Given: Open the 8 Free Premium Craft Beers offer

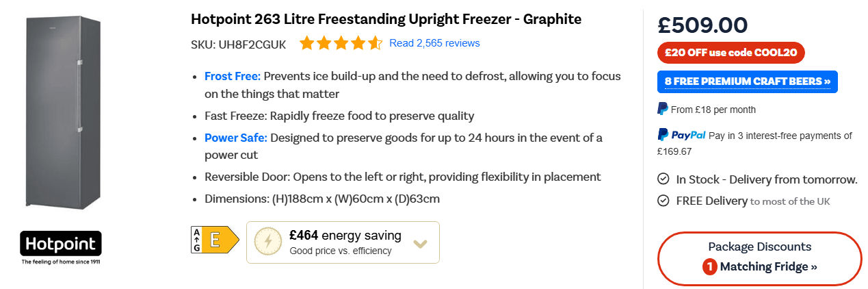Looking at the screenshot, I should click(747, 81).
